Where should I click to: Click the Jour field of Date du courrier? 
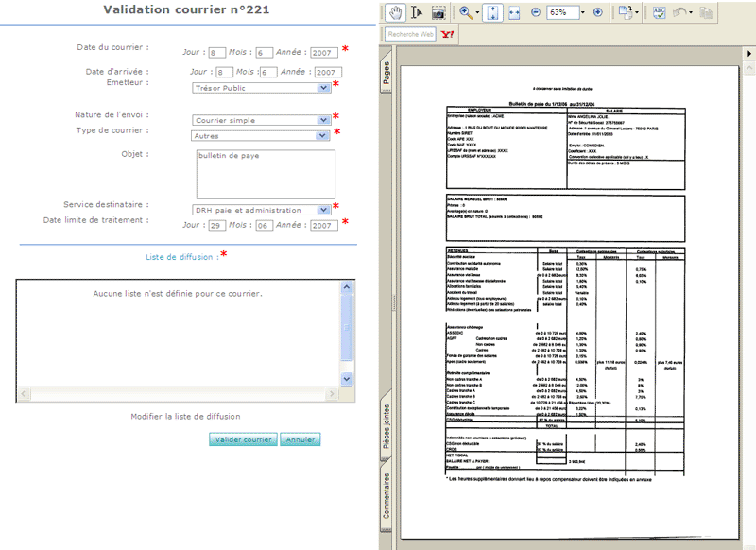(217, 53)
